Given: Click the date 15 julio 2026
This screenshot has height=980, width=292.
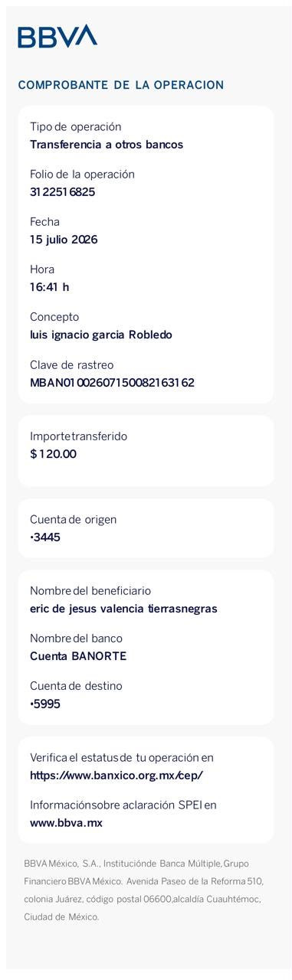Looking at the screenshot, I should [64, 240].
